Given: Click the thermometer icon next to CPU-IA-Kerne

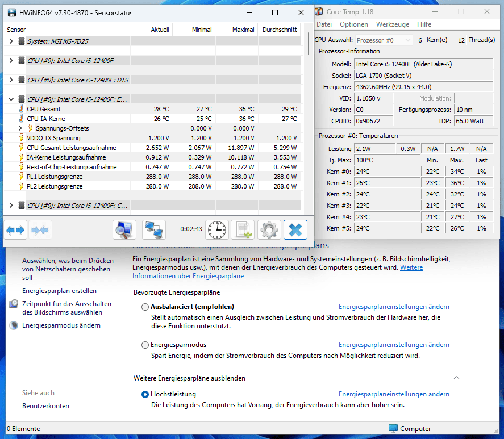Looking at the screenshot, I should tap(21, 119).
